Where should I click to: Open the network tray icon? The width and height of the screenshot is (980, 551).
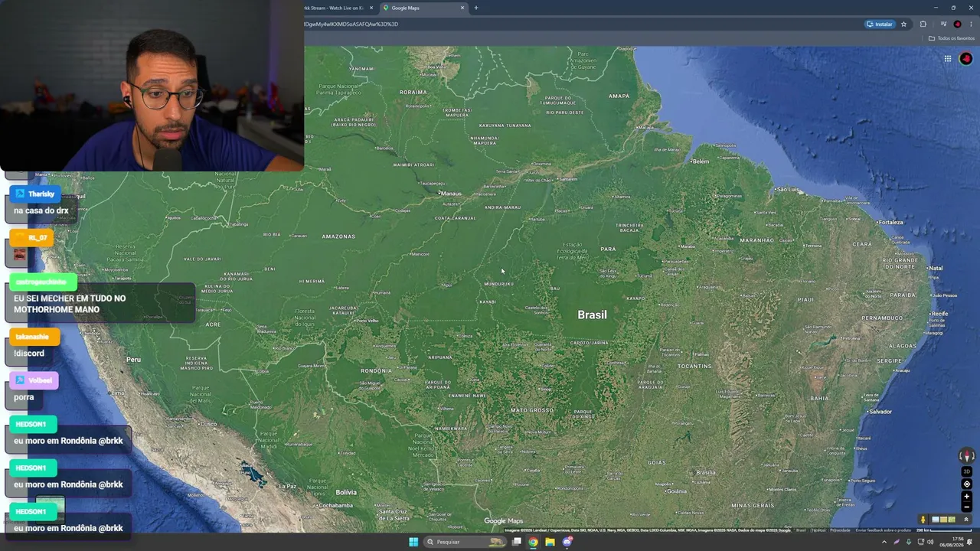coord(920,542)
